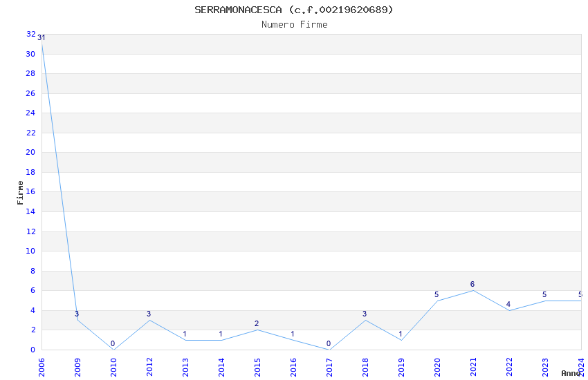Click the data point label 4 for 2022
Viewport: 588px width, 380px height.
pyautogui.click(x=509, y=304)
